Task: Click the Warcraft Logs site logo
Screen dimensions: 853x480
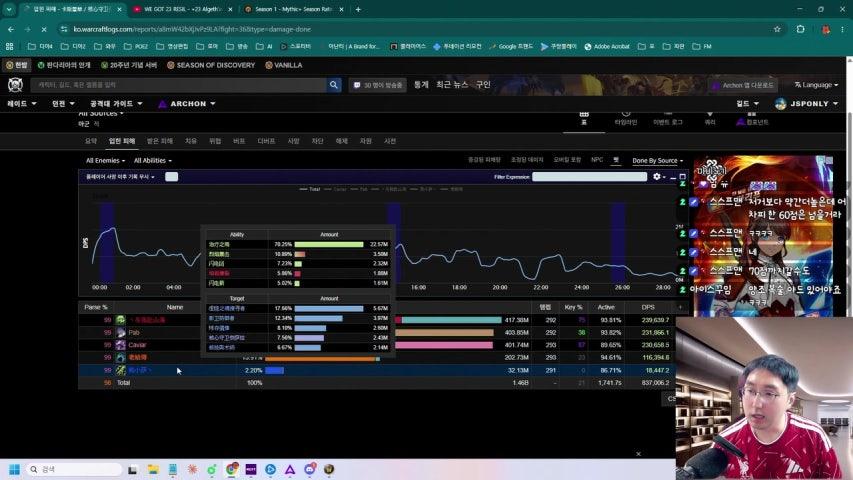Action: pyautogui.click(x=15, y=85)
